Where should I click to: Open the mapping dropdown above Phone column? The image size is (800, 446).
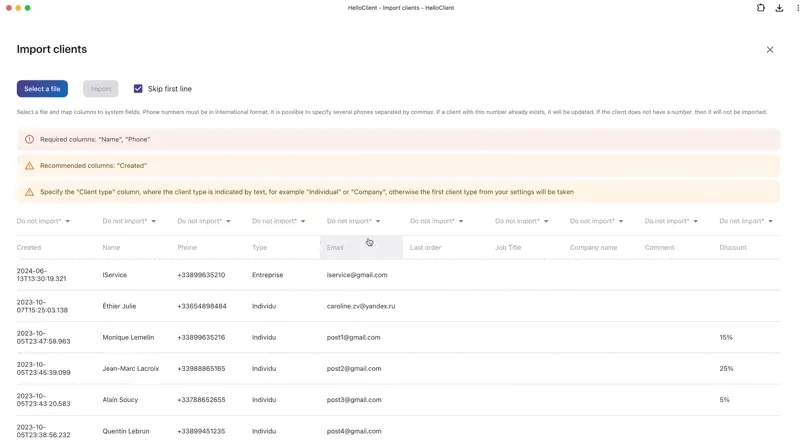point(204,221)
